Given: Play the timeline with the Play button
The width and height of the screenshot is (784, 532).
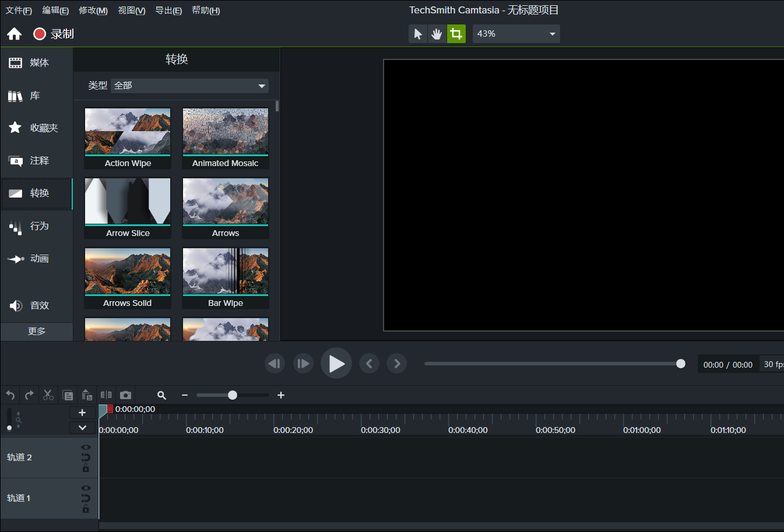Looking at the screenshot, I should click(336, 364).
